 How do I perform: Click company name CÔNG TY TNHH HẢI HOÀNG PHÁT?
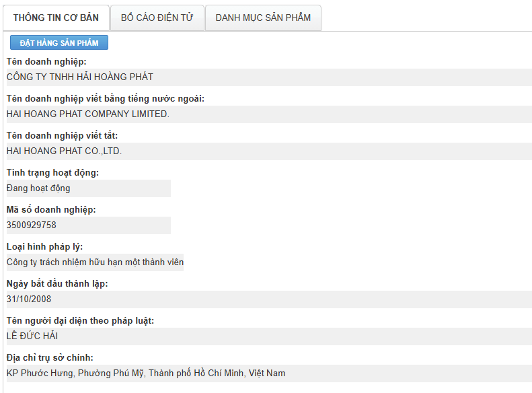(79, 77)
